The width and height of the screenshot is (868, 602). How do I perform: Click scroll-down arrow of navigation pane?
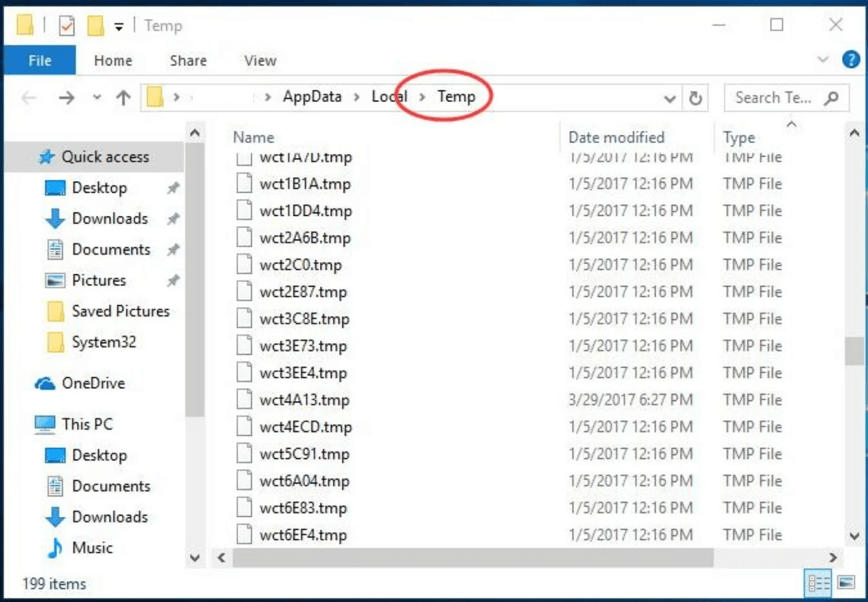(x=195, y=558)
